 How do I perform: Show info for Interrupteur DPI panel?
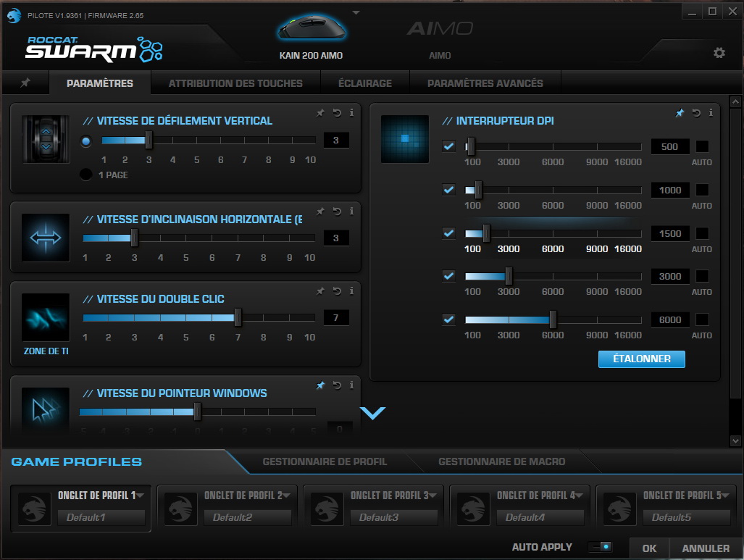[x=711, y=113]
